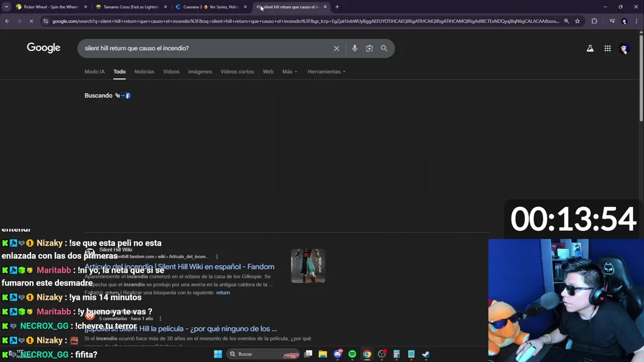Close the Cuevana 3 tab
The height and width of the screenshot is (362, 644).
point(245,7)
